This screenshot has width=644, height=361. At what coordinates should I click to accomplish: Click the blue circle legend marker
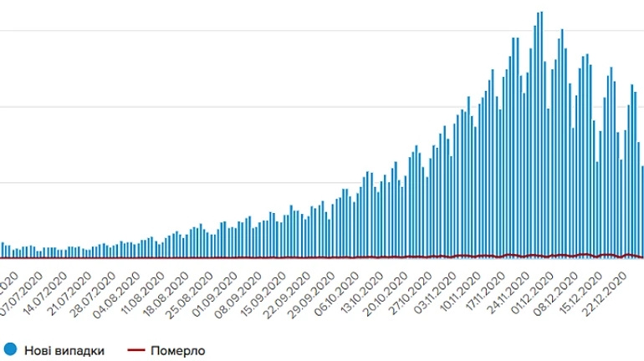[x=10, y=350]
